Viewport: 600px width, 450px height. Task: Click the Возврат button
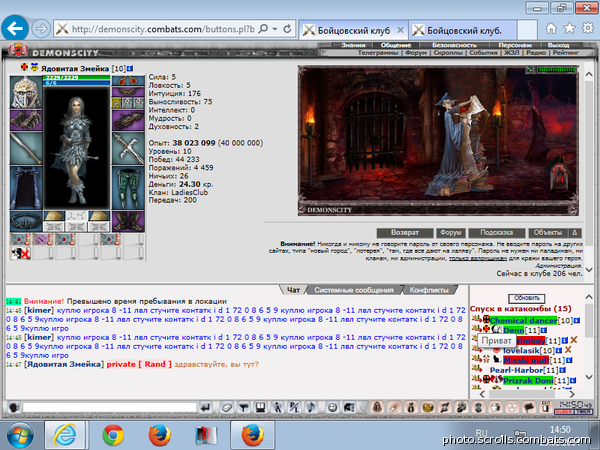coord(405,233)
